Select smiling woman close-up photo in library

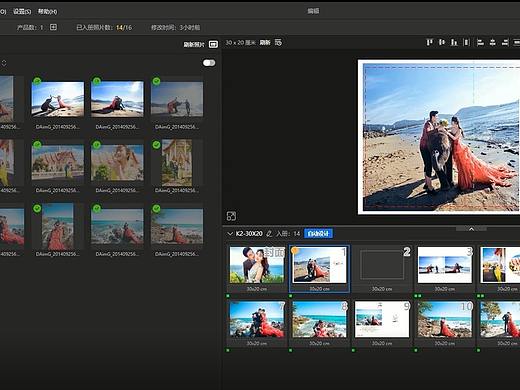click(x=117, y=163)
